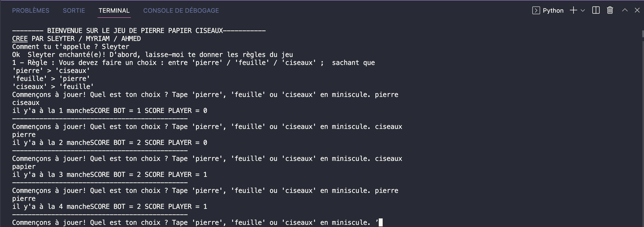The image size is (644, 227).
Task: Open the CONSOLE DE DÉBOGAGE tab
Action: tap(181, 11)
